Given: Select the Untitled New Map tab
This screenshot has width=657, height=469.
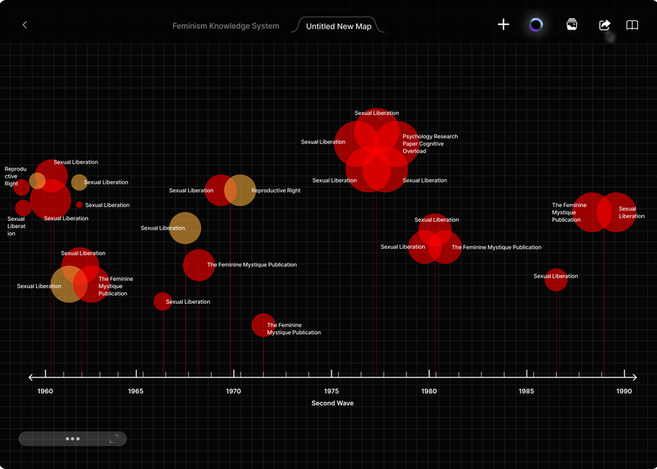Looking at the screenshot, I should tap(339, 26).
